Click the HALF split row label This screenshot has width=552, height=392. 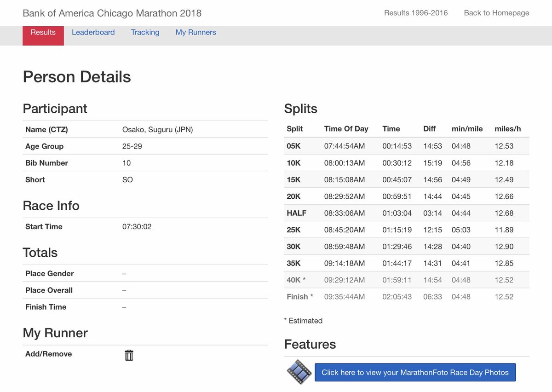pyautogui.click(x=296, y=213)
